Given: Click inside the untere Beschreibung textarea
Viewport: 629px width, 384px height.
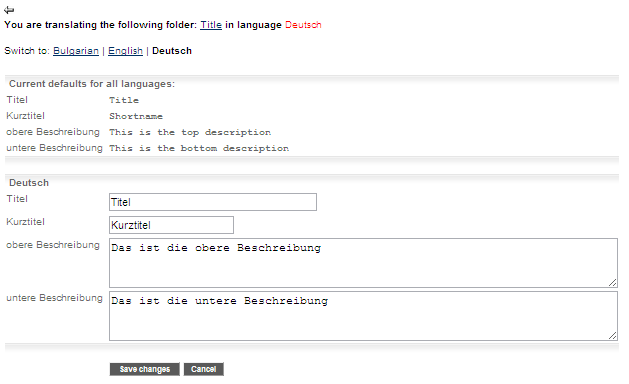Looking at the screenshot, I should [363, 316].
